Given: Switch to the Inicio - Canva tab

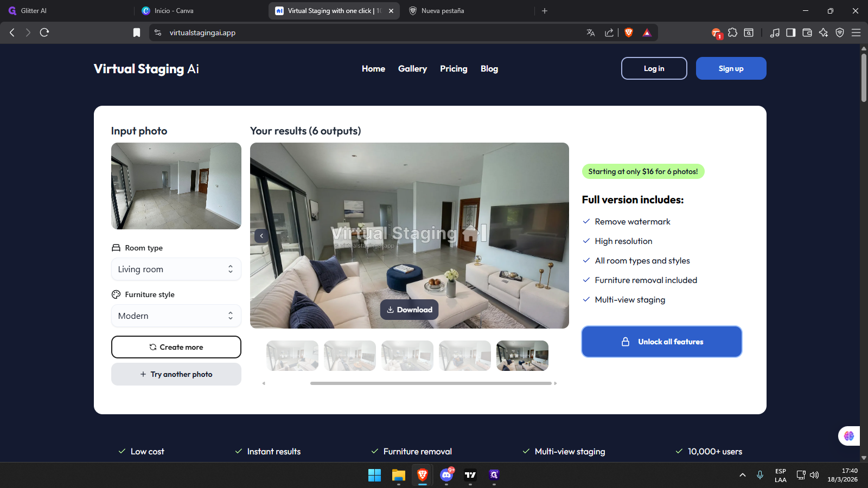Looking at the screenshot, I should tap(174, 11).
